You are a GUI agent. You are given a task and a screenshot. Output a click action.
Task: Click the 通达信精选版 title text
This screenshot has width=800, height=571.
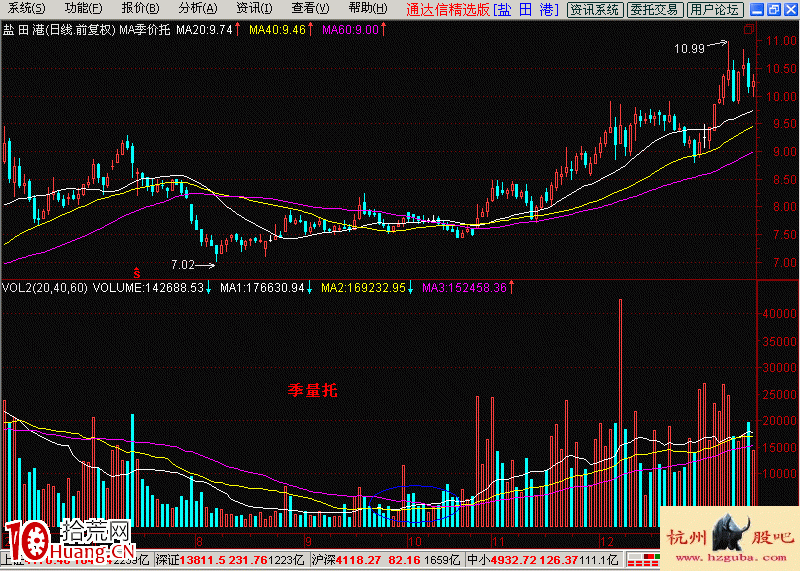coord(448,9)
